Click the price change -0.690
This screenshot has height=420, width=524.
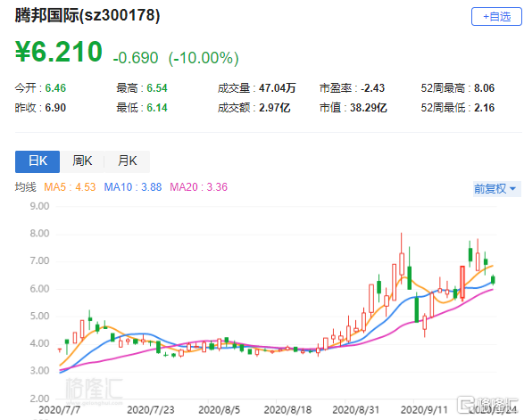point(136,58)
